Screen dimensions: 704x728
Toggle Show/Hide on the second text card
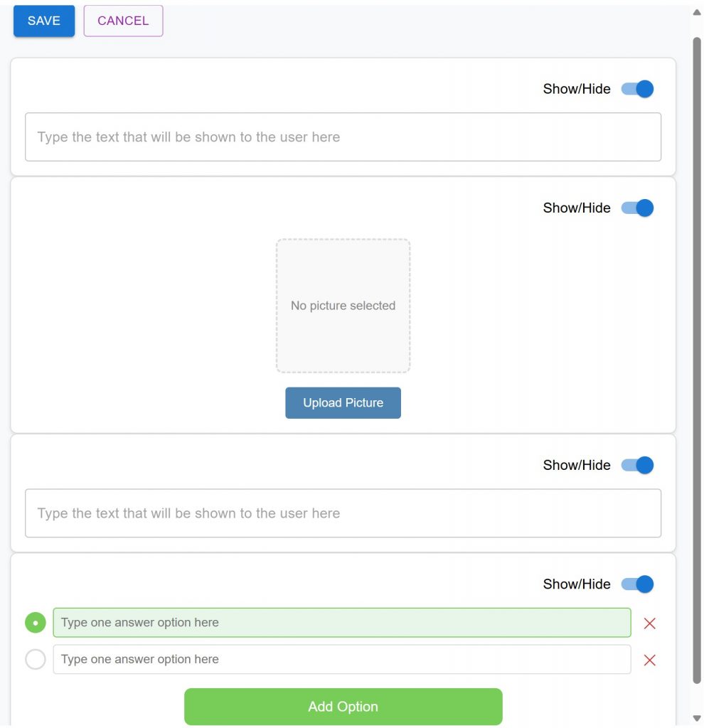pyautogui.click(x=637, y=465)
